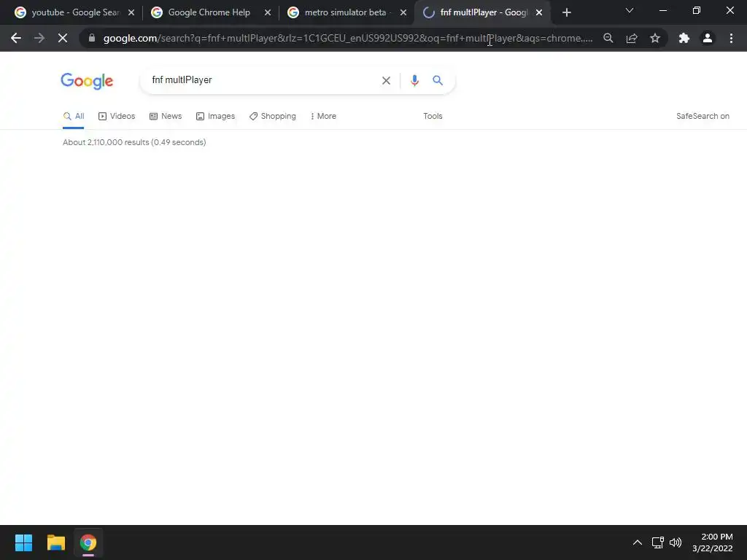This screenshot has height=560, width=747.
Task: Open File Explorer from taskbar
Action: point(55,542)
